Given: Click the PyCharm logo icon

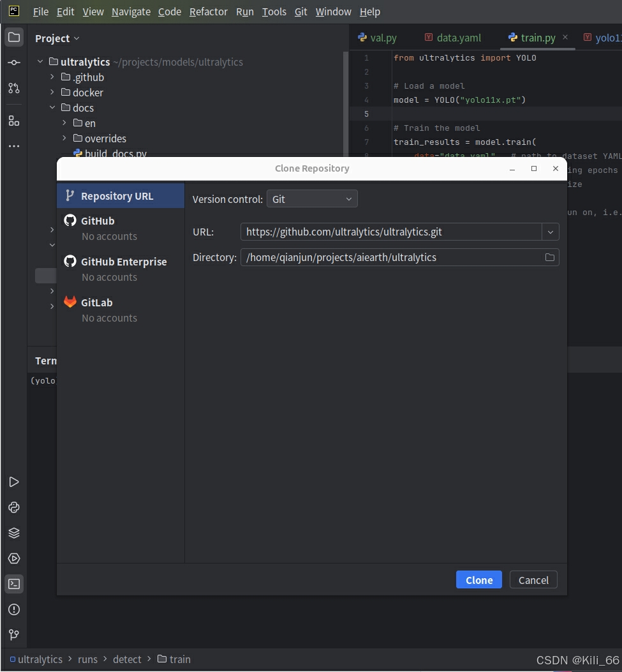Looking at the screenshot, I should click(x=14, y=11).
